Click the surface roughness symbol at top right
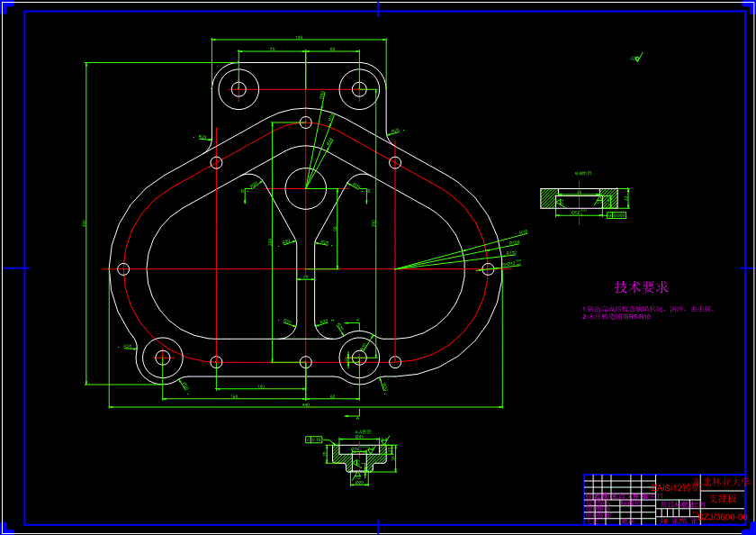 [x=637, y=58]
